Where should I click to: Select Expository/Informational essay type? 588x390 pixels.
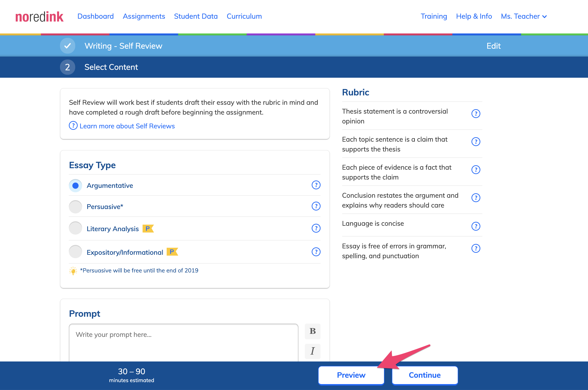pos(75,252)
